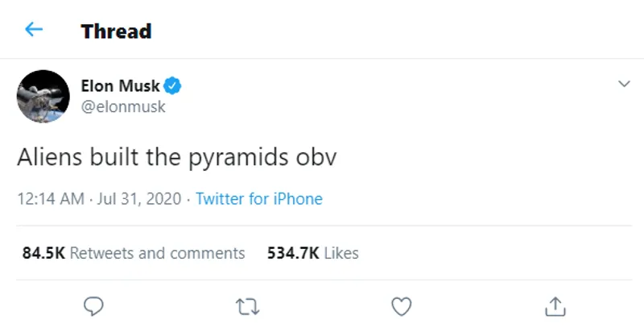Like the tweet with heart icon
Image resolution: width=644 pixels, height=332 pixels.
400,306
